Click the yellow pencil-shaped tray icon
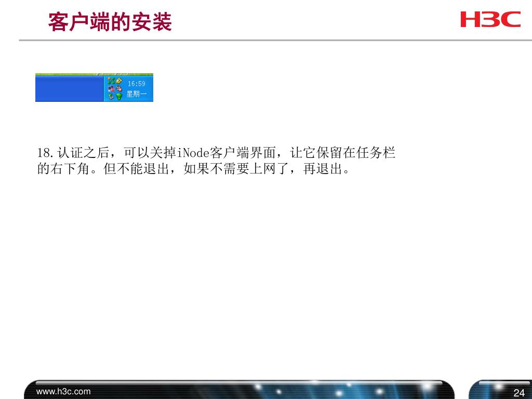The height and width of the screenshot is (399, 532). tap(119, 81)
